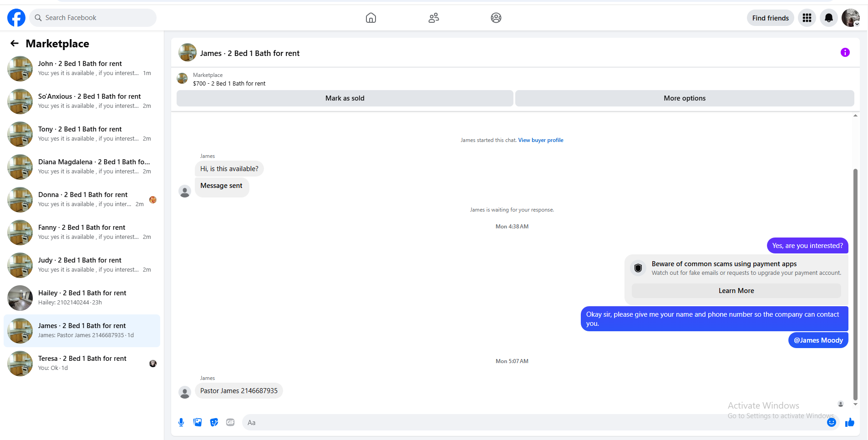Open the Groups icon in top navigation
Viewport: 868px width, 440px height.
(496, 18)
